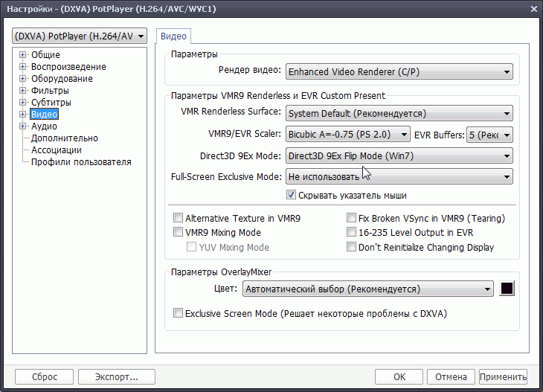
Task: Expand the Фильтры tree node
Action: click(23, 91)
